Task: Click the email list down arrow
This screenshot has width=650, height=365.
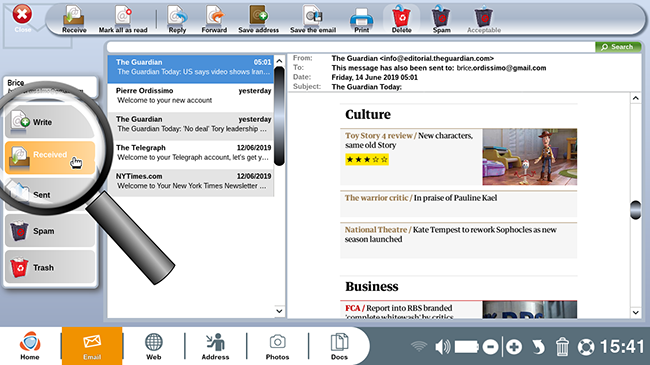Action: click(279, 311)
